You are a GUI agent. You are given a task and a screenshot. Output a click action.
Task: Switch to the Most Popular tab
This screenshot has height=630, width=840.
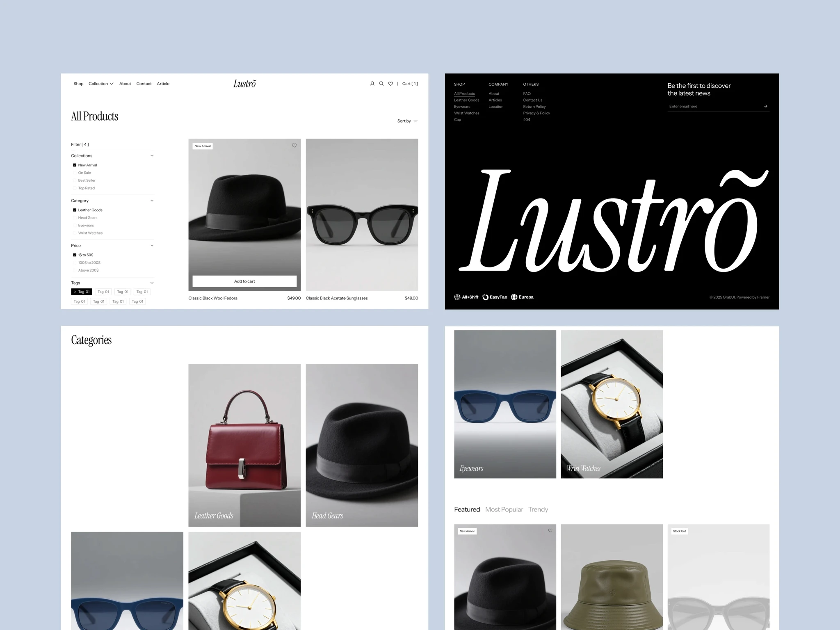click(x=504, y=509)
